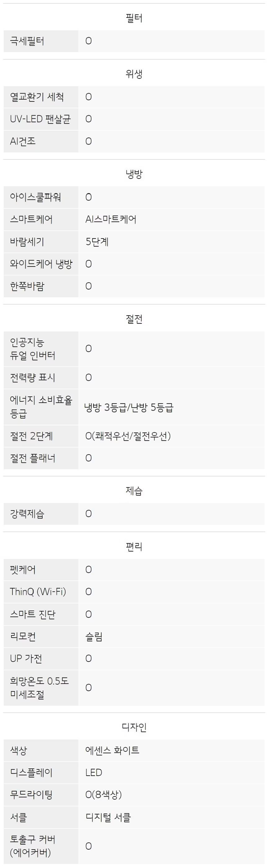This screenshot has width=267, height=868.
Task: Select the 극세필터 row label
Action: pyautogui.click(x=27, y=41)
